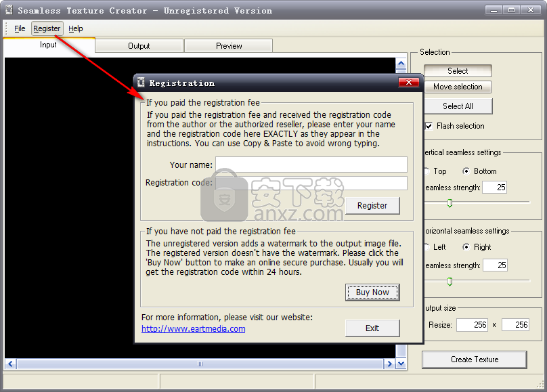Click the vertical scrollbar down arrow
This screenshot has height=392, width=547.
coord(401,364)
